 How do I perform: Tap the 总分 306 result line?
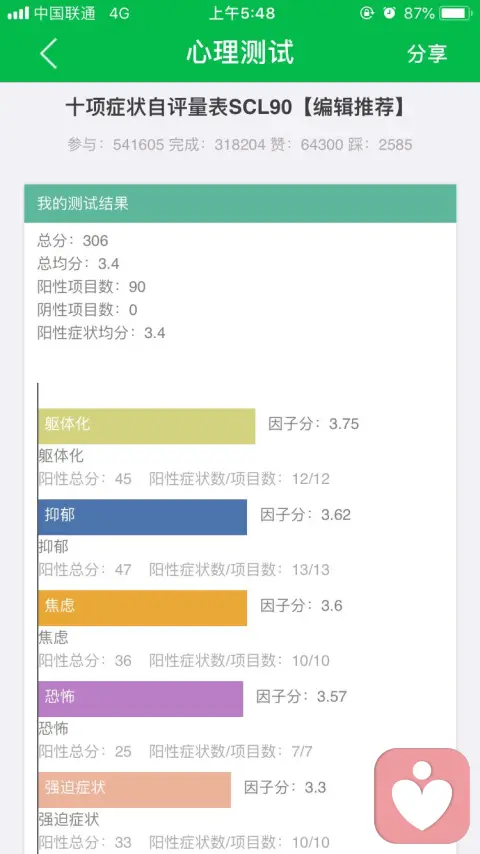(72, 241)
